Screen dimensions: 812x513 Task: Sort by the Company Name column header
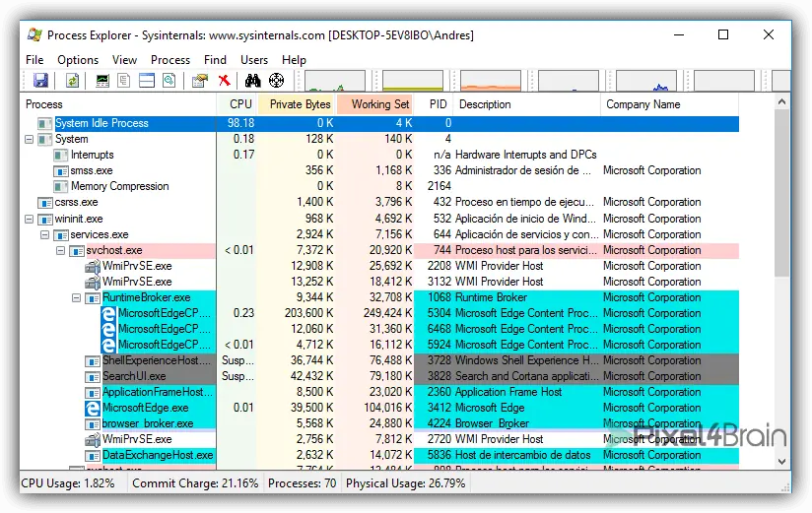click(669, 104)
